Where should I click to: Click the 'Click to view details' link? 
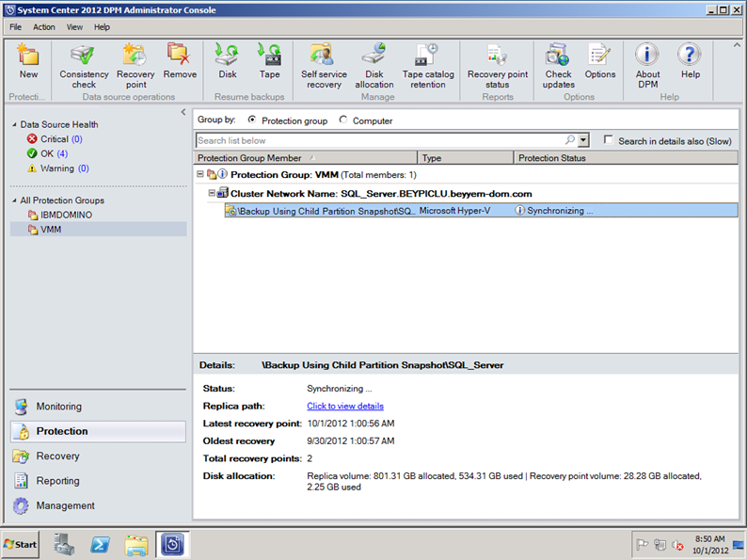[x=345, y=406]
